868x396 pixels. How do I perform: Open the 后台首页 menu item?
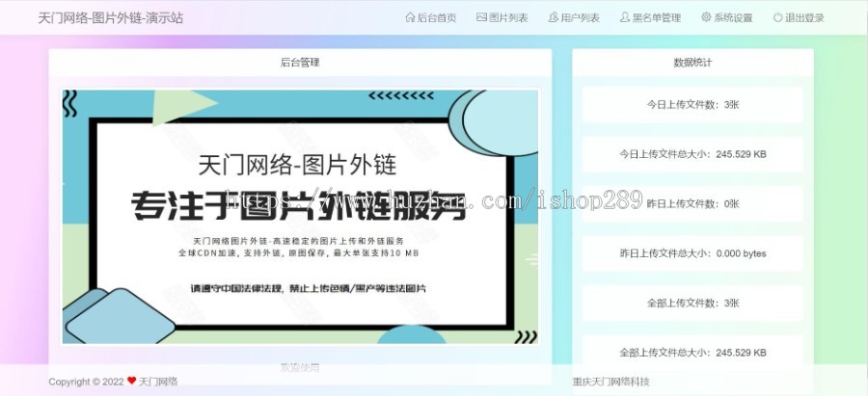pyautogui.click(x=431, y=17)
